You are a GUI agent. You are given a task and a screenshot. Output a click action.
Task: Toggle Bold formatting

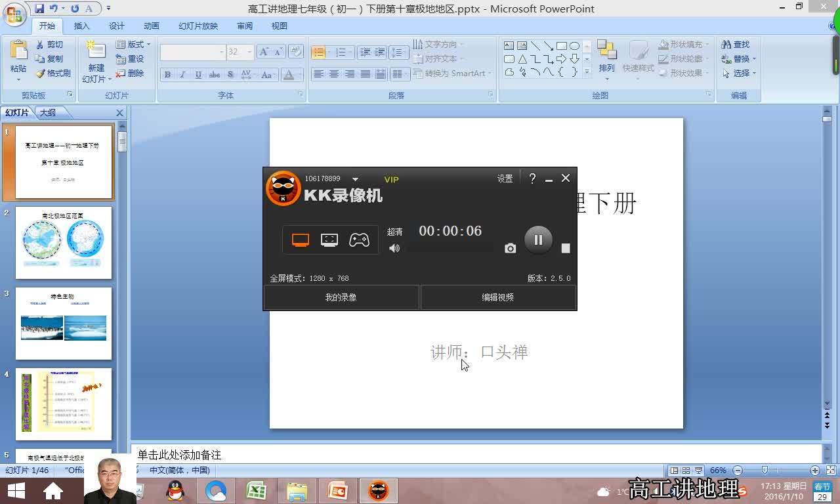[x=167, y=75]
